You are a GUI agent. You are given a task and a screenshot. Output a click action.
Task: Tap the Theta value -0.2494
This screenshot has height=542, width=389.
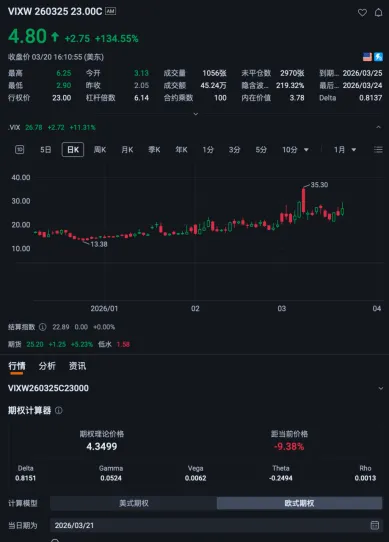pos(281,478)
